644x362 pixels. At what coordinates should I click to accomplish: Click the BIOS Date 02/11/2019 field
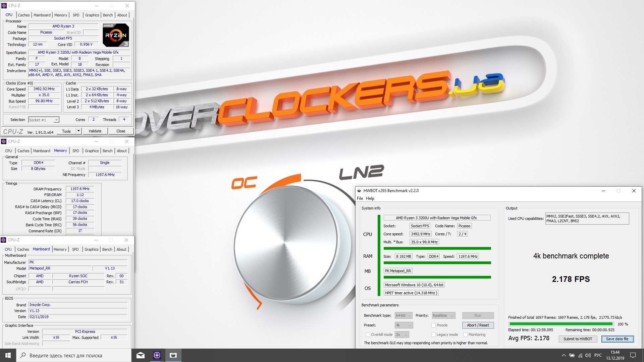coord(78,317)
